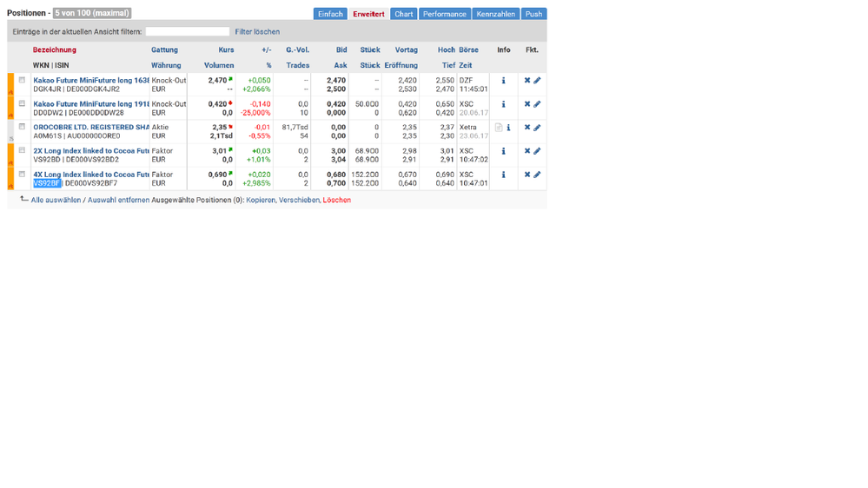Edit the OROCOBRE LTD. position with pencil icon
868x488 pixels.
pos(537,128)
